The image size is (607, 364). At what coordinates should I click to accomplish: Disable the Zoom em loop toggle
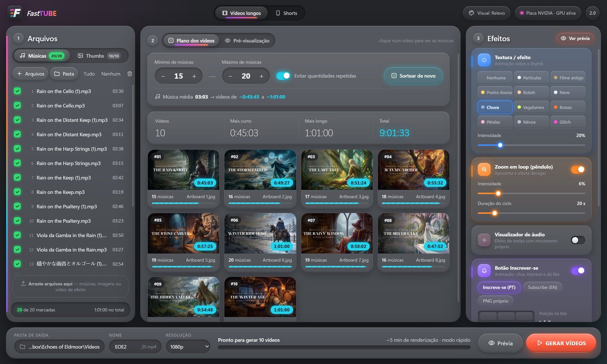[578, 169]
